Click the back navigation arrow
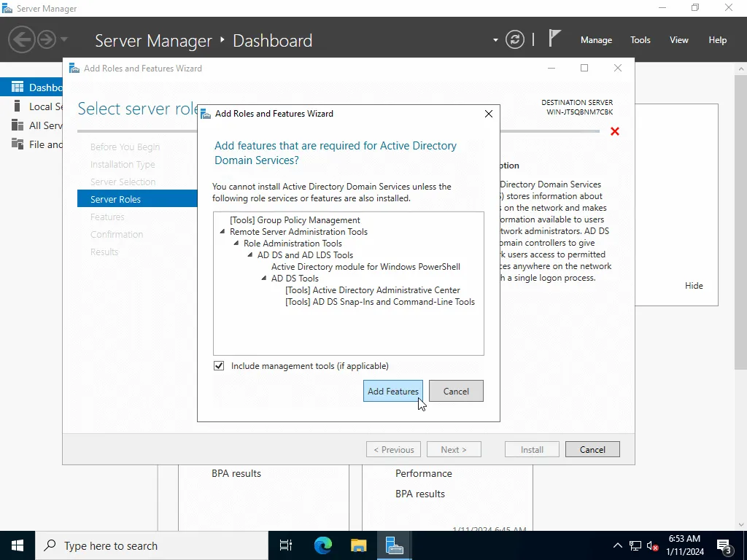747x560 pixels. click(x=22, y=39)
